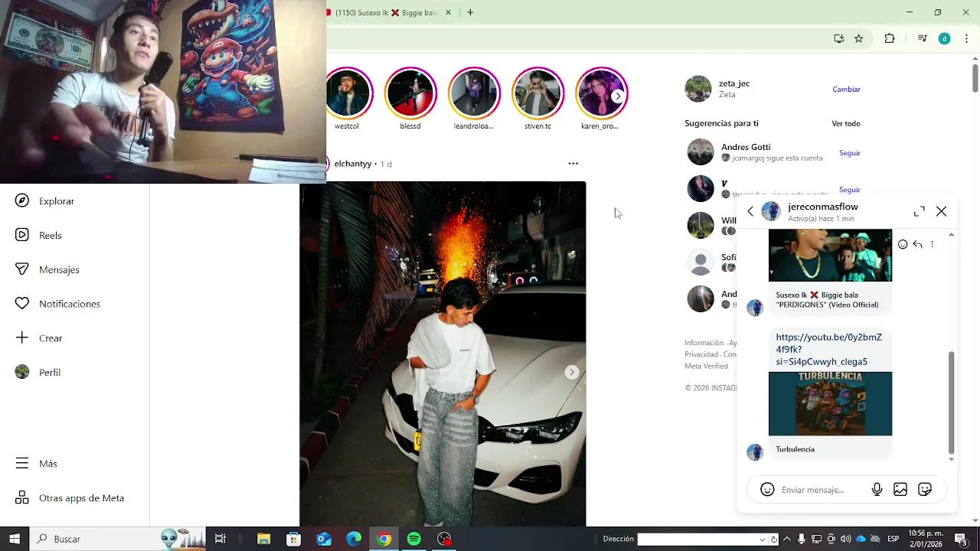Open File Explorer from the taskbar
Viewport: 980px width, 551px height.
pyautogui.click(x=263, y=539)
